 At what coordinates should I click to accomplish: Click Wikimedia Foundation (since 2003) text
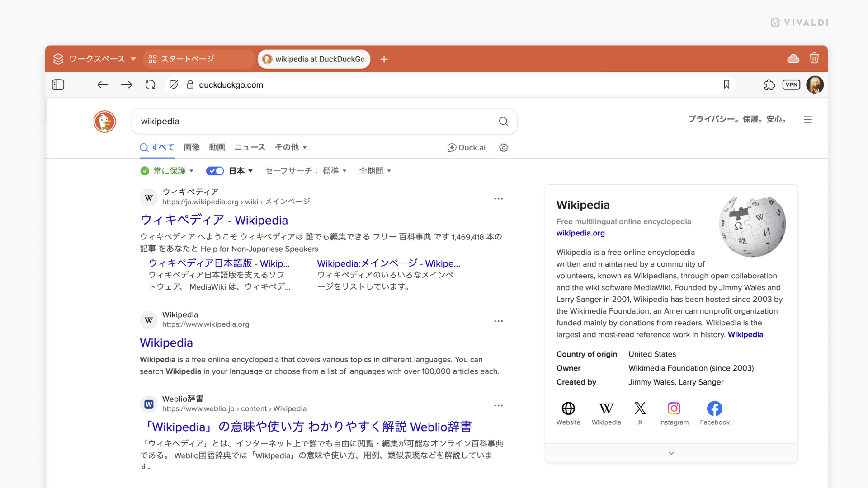[691, 368]
